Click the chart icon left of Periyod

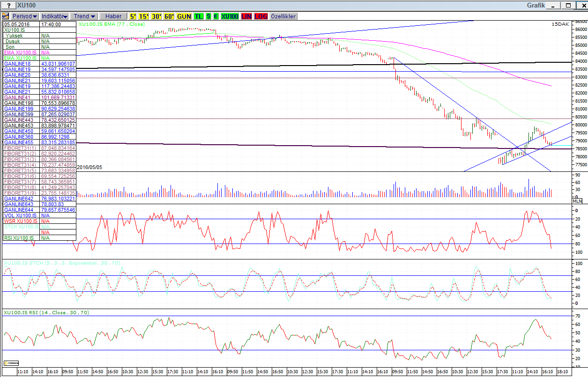(6, 16)
